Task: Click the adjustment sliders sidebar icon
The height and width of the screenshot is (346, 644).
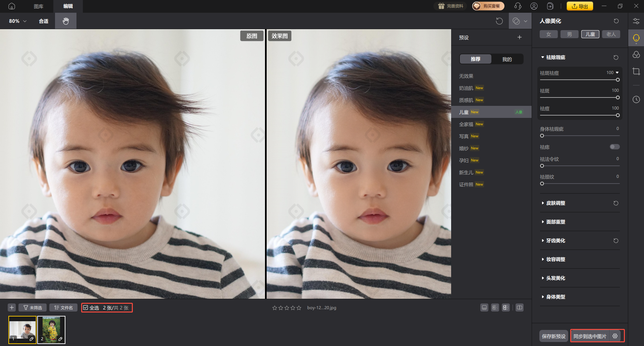Action: [636, 21]
